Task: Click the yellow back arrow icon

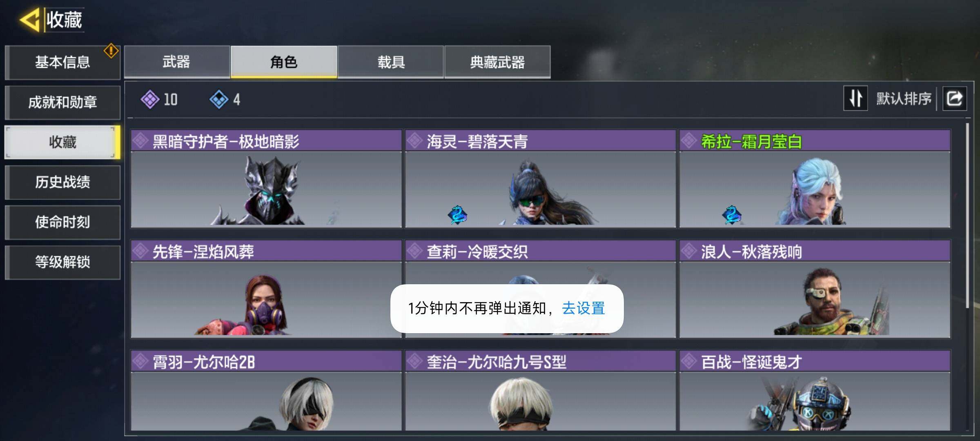Action: pyautogui.click(x=29, y=20)
